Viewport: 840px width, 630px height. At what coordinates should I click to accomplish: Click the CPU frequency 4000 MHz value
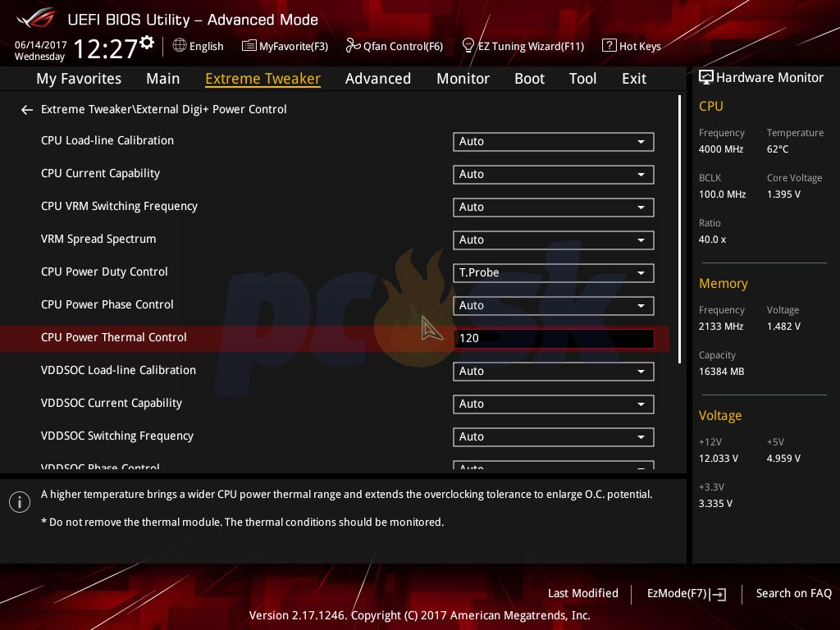click(721, 149)
